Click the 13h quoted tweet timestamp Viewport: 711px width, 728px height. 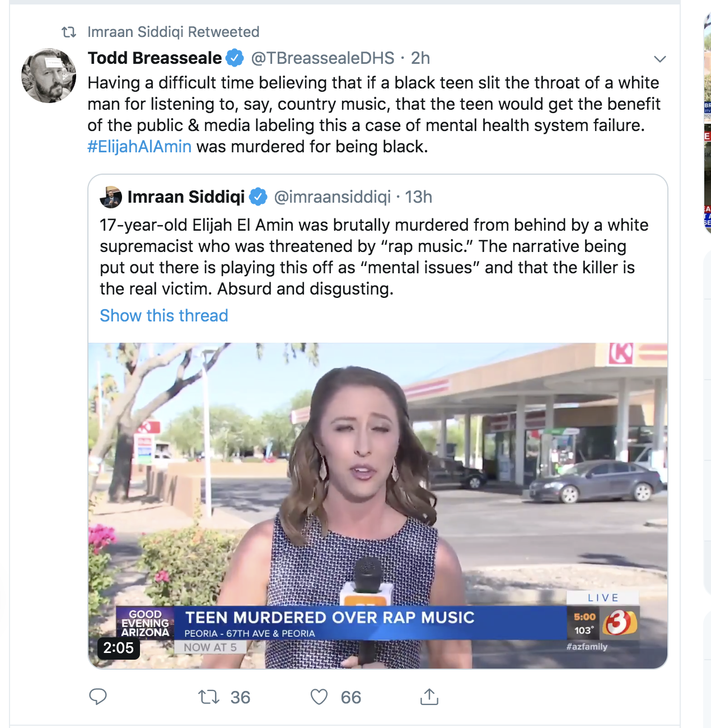[x=419, y=197]
